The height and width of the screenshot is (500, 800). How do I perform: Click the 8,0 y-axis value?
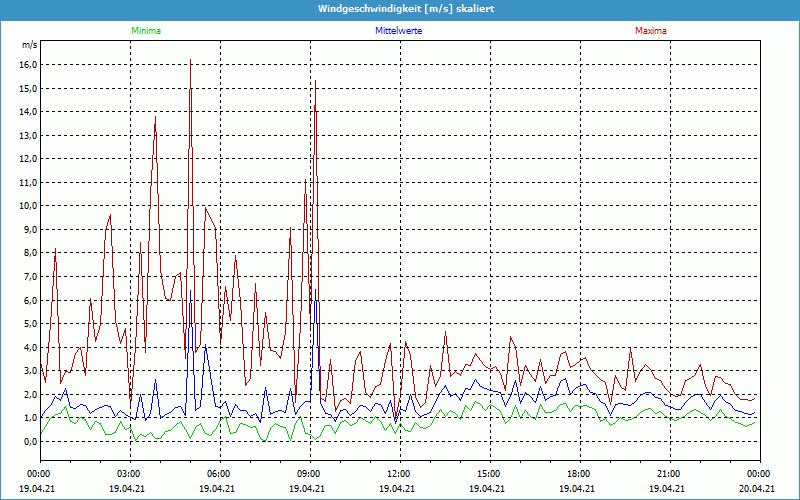coord(31,253)
